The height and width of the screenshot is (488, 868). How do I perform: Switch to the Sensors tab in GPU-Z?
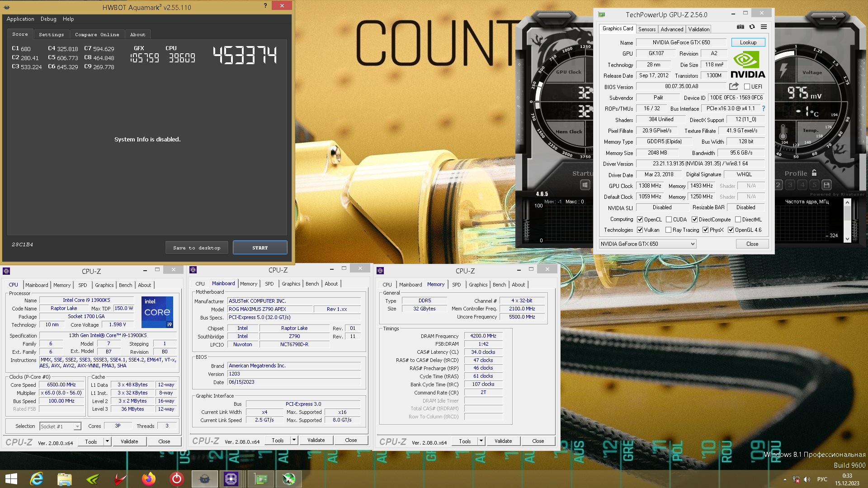(647, 29)
